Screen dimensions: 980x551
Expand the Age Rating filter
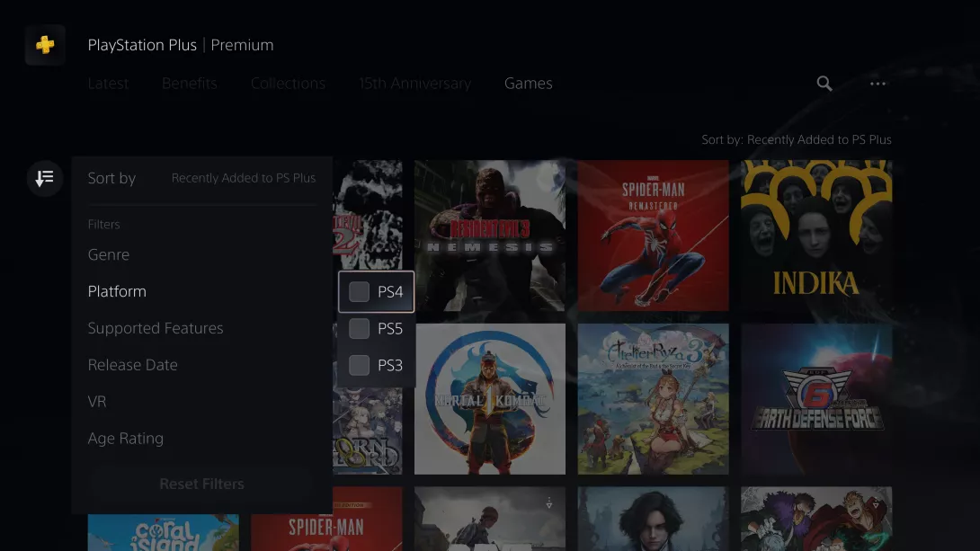(x=126, y=438)
